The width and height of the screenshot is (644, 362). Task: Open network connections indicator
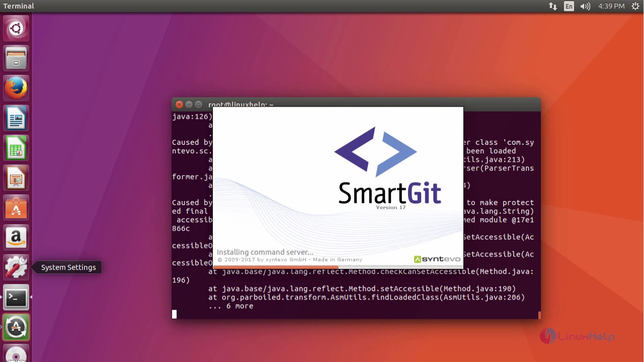pos(553,6)
